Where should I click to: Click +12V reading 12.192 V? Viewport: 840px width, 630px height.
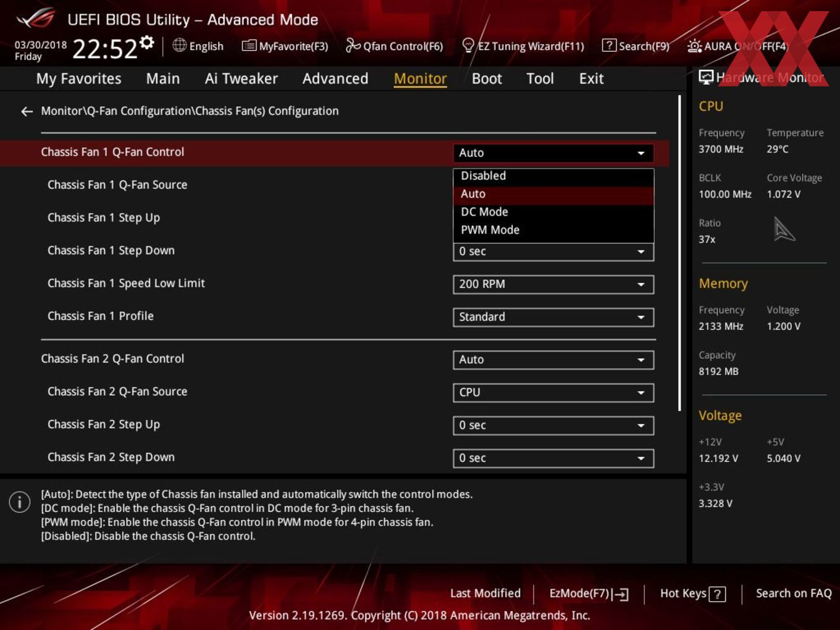(x=718, y=459)
